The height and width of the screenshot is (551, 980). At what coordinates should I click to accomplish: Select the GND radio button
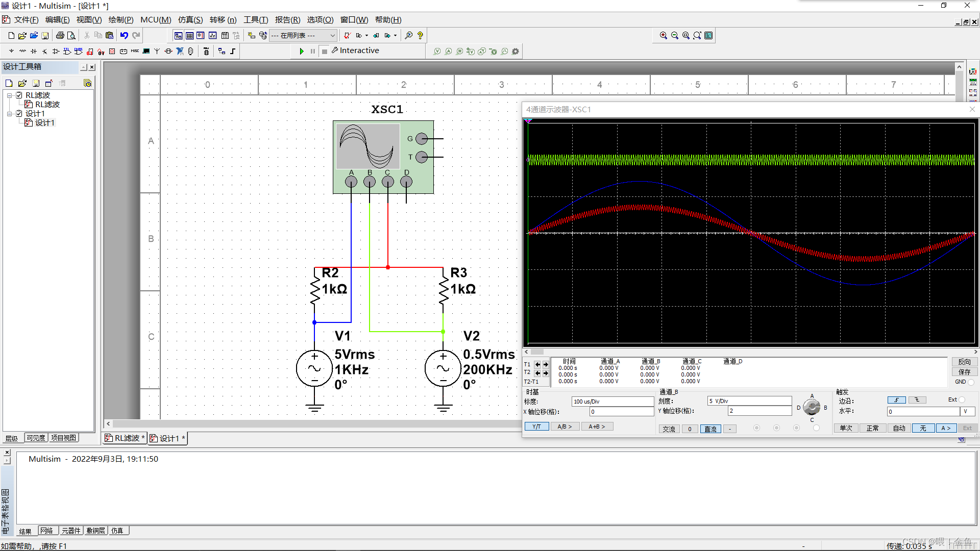point(971,382)
